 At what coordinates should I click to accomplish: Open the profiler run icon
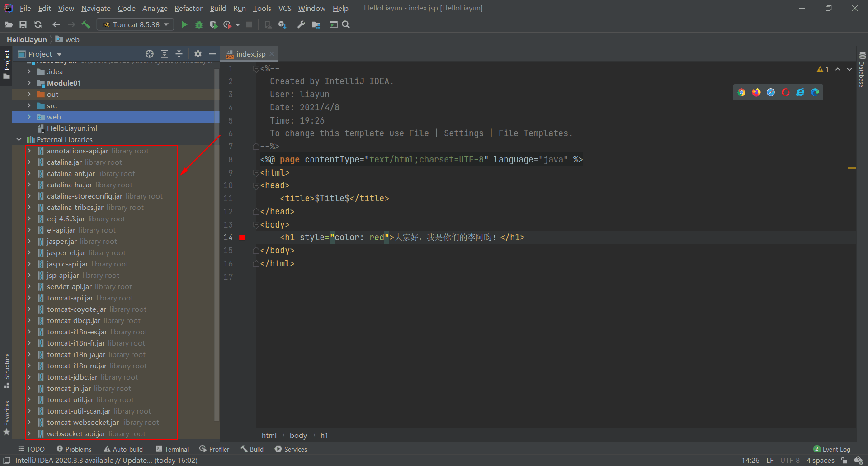pos(227,24)
